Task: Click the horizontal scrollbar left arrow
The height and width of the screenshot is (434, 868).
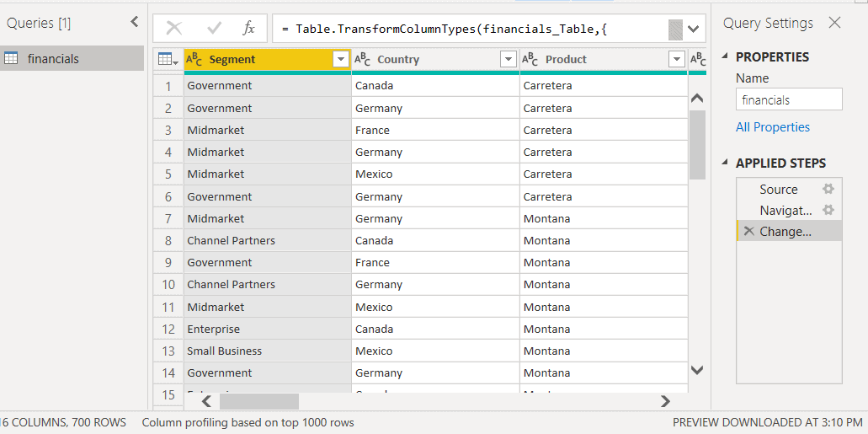Action: [206, 401]
